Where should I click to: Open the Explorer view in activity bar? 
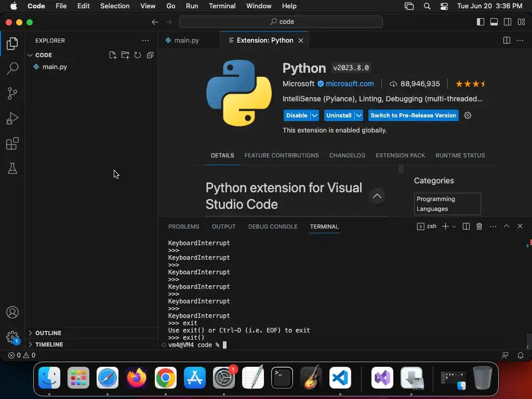12,44
